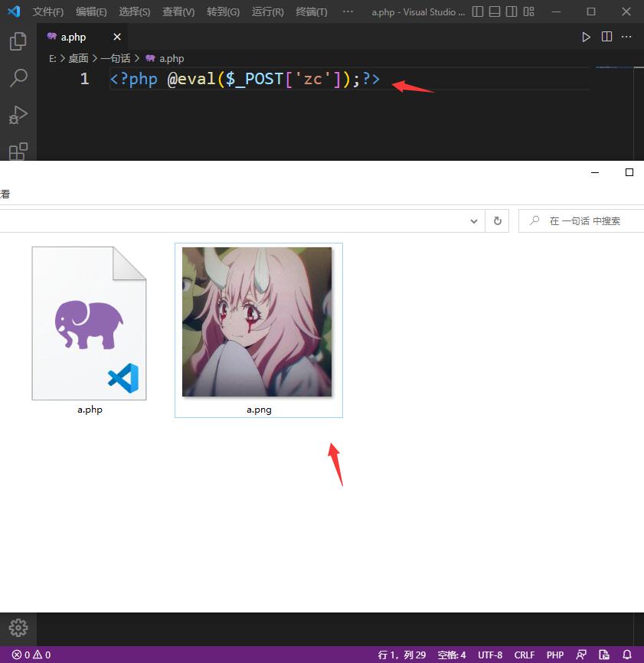This screenshot has height=663, width=644.
Task: Open the 选择(S) menu
Action: click(134, 11)
